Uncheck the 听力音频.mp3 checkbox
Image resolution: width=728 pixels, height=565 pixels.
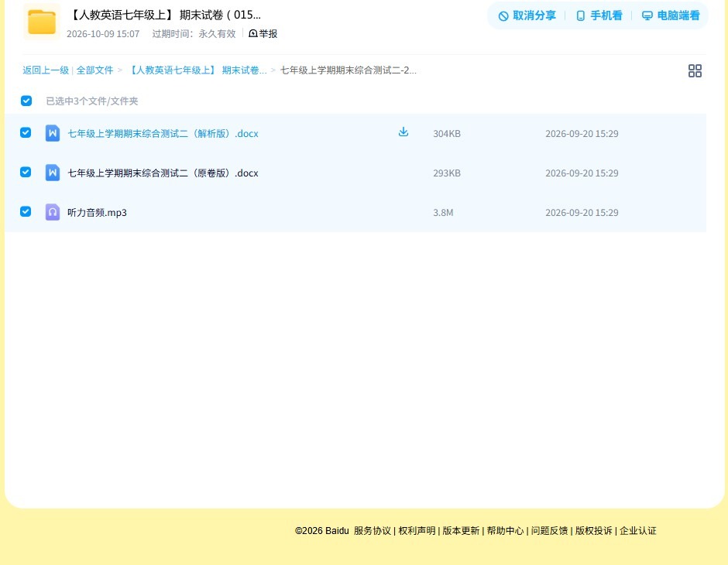26,211
